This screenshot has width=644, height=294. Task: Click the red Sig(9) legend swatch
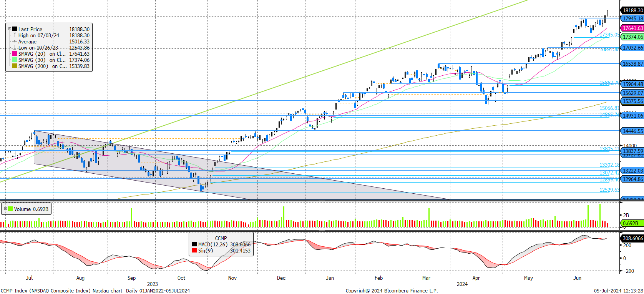(x=194, y=251)
